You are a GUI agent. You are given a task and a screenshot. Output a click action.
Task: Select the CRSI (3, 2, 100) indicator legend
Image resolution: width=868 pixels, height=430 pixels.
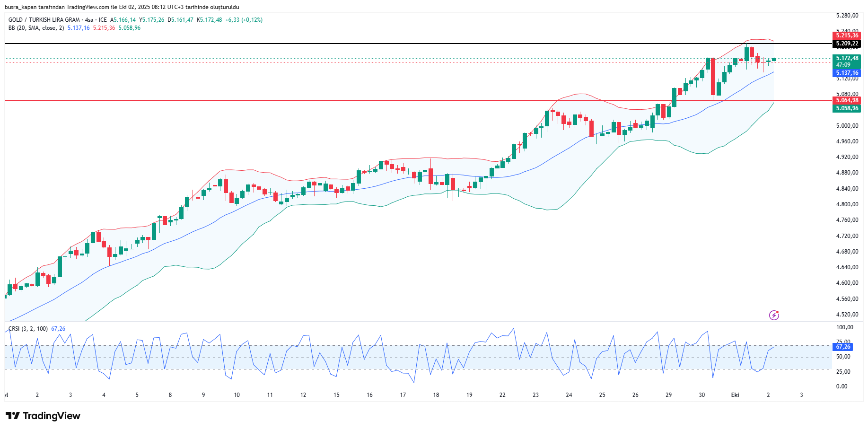coord(28,329)
